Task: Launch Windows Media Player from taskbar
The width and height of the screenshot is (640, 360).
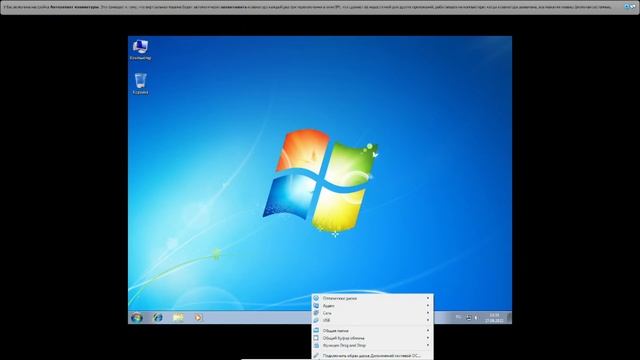Action: click(x=198, y=317)
